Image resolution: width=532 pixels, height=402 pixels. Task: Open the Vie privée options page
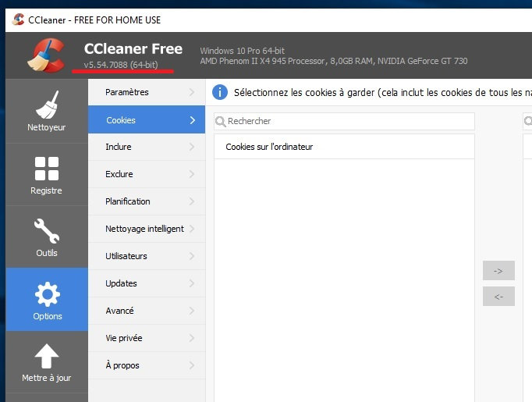click(x=147, y=338)
